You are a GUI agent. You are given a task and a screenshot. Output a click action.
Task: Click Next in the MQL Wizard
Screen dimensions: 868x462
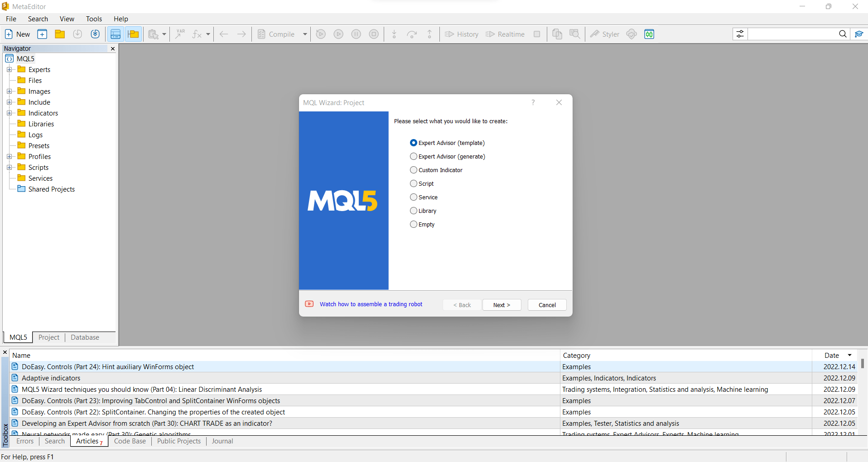tap(502, 305)
